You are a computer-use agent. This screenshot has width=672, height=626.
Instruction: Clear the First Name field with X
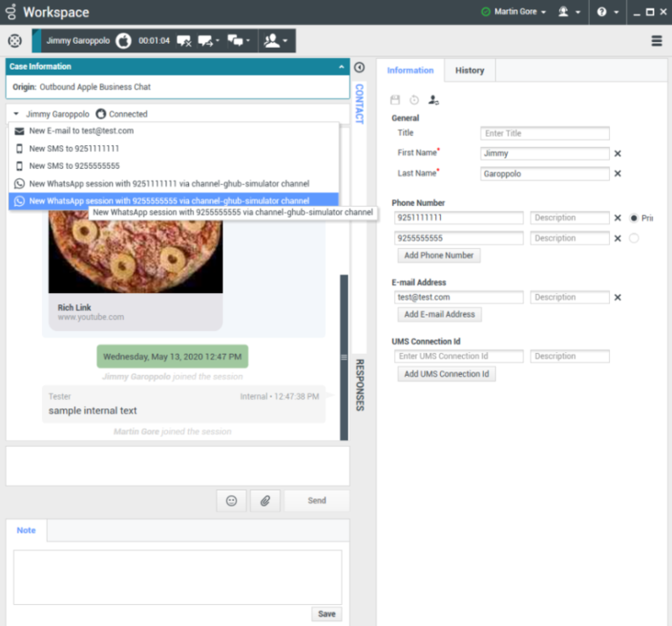(x=617, y=154)
